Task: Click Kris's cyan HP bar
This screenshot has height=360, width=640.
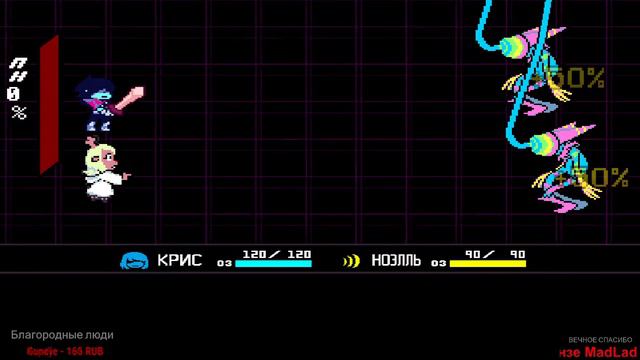Action: click(x=273, y=264)
